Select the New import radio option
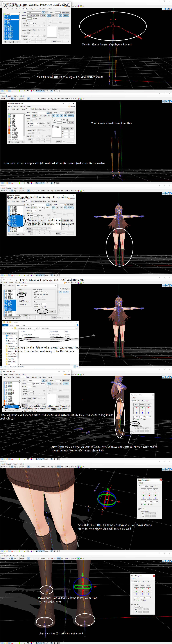The image size is (172, 644). (x=20, y=292)
